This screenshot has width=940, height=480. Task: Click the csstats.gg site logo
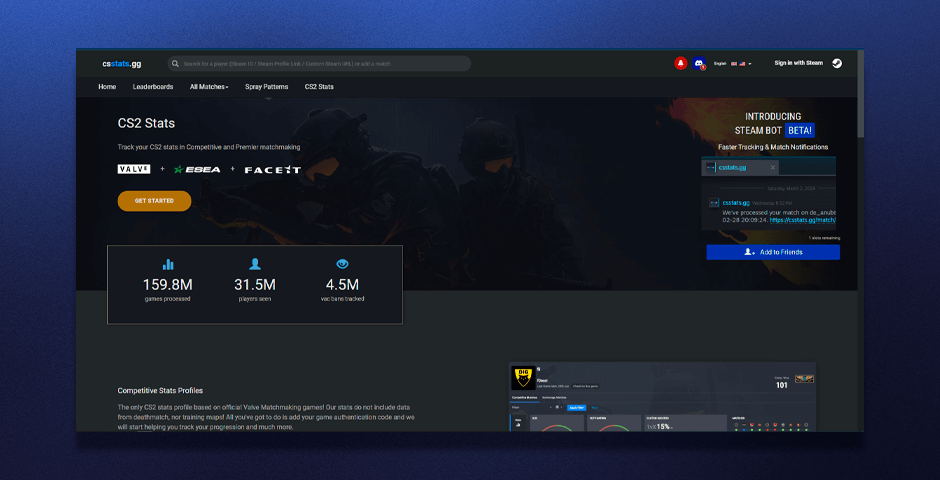121,64
